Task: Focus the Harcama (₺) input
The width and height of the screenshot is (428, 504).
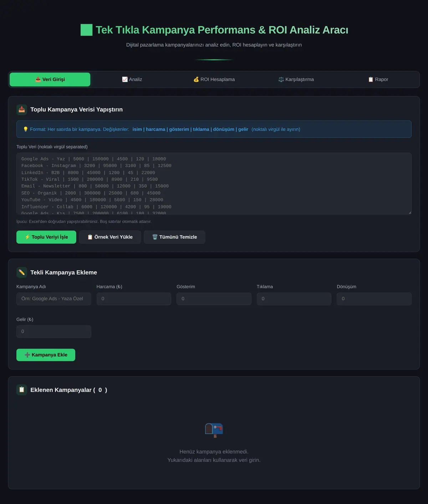Action: click(x=134, y=299)
